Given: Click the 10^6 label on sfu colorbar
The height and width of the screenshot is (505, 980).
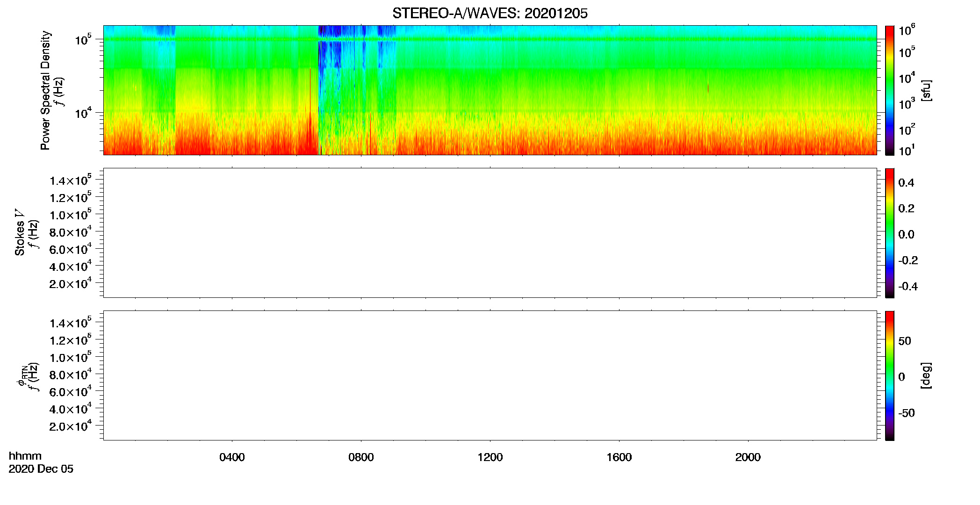Looking at the screenshot, I should click(907, 30).
